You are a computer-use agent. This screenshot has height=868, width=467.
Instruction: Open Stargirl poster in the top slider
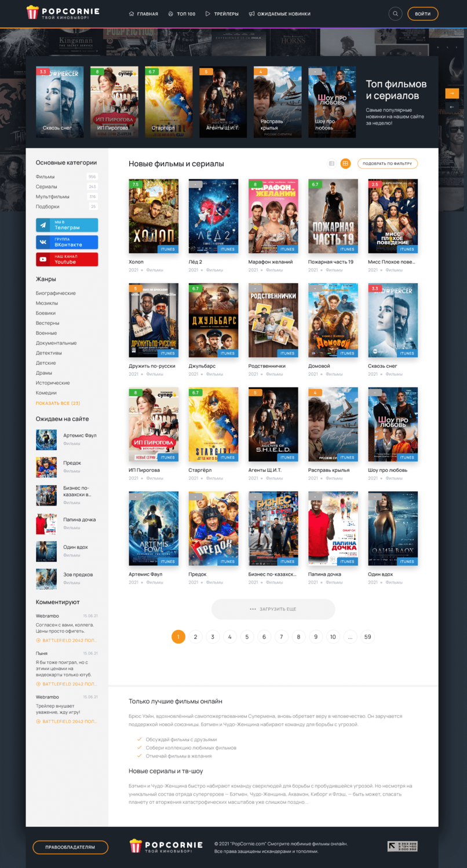click(169, 102)
